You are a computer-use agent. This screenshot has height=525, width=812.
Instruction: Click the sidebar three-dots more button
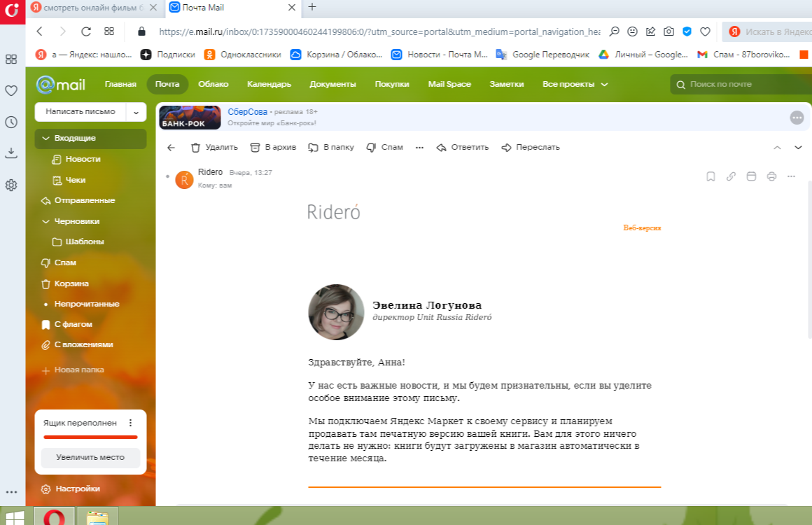click(x=11, y=492)
